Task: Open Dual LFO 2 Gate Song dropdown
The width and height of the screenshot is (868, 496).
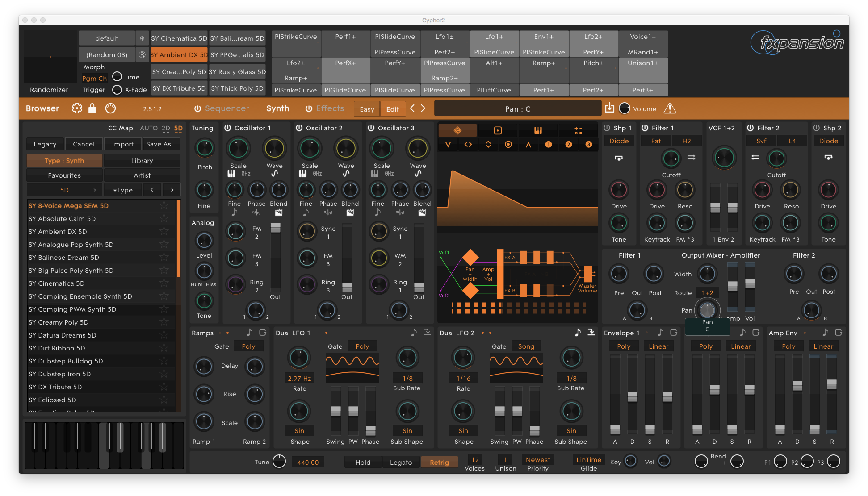Action: 526,346
